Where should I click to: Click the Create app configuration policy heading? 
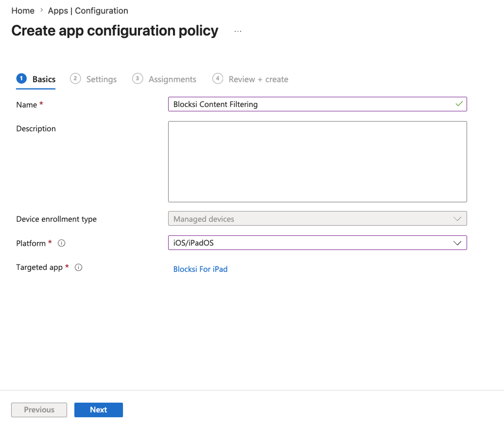coord(115,31)
